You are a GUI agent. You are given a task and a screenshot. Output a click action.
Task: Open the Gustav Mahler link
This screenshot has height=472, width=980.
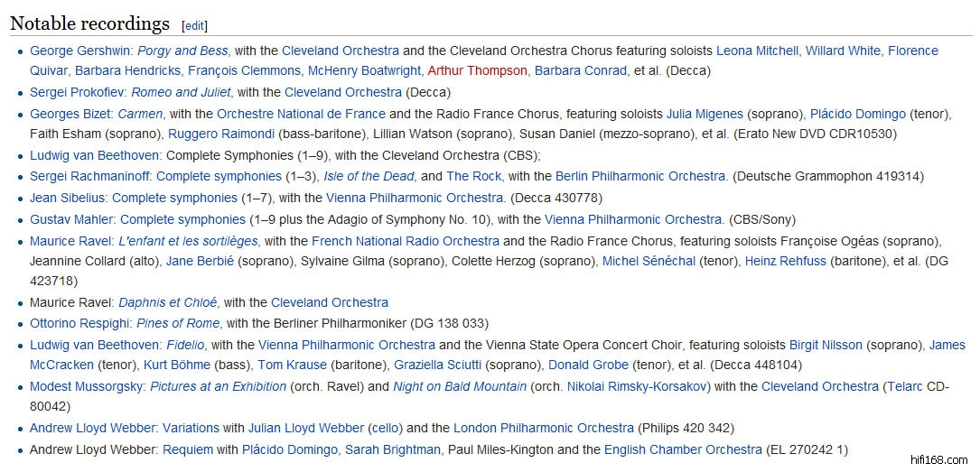coord(72,219)
